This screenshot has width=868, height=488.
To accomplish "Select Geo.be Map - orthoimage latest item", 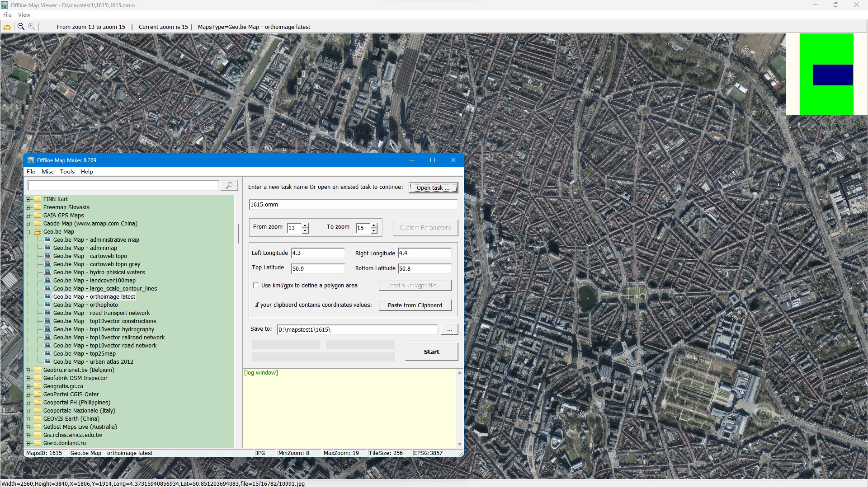I will [x=94, y=296].
